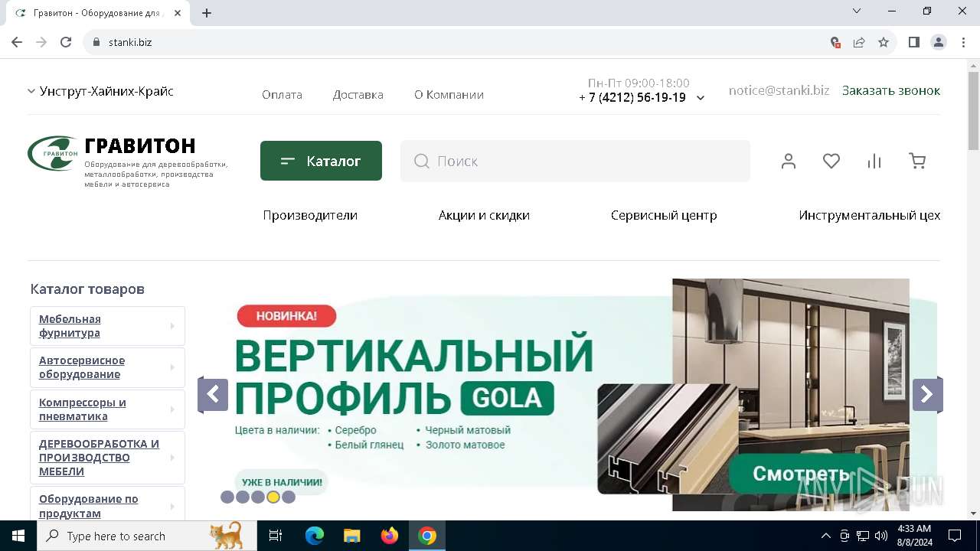Click the volume icon in system tray
This screenshot has height=551, width=980.
[x=881, y=536]
